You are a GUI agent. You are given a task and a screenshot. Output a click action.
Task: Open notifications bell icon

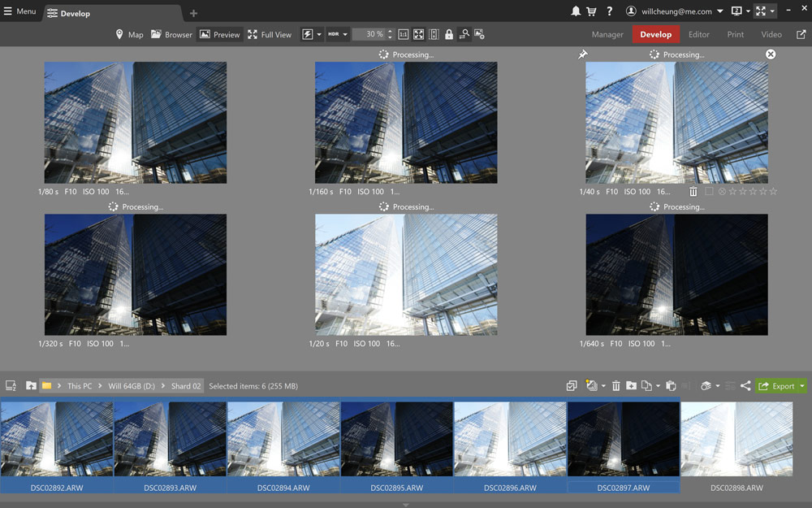[576, 11]
